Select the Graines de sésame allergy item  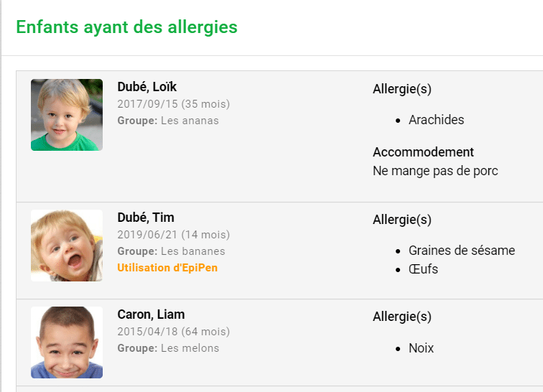point(462,251)
